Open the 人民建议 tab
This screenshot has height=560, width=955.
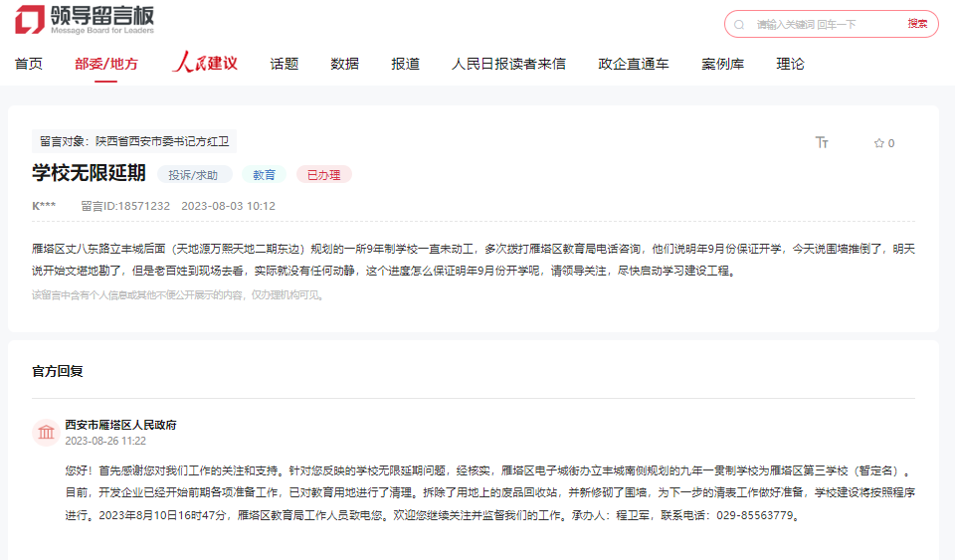(x=205, y=63)
